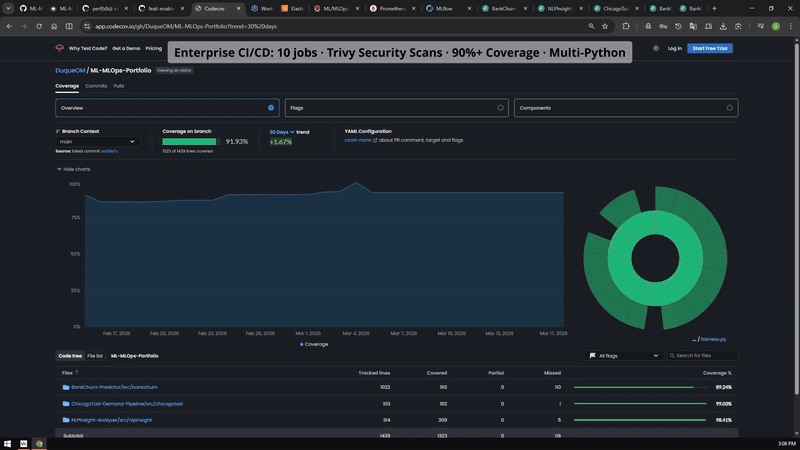Click the site info icon in address bar
800x450 pixels.
(x=87, y=27)
